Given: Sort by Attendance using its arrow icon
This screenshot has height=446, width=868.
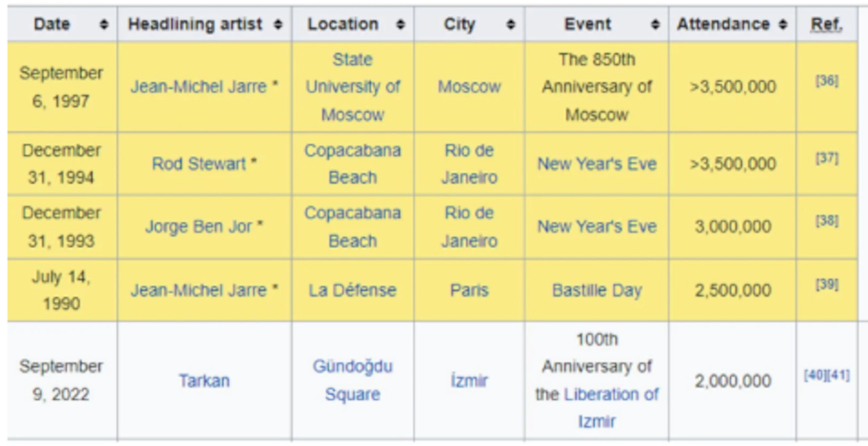Looking at the screenshot, I should tap(783, 24).
